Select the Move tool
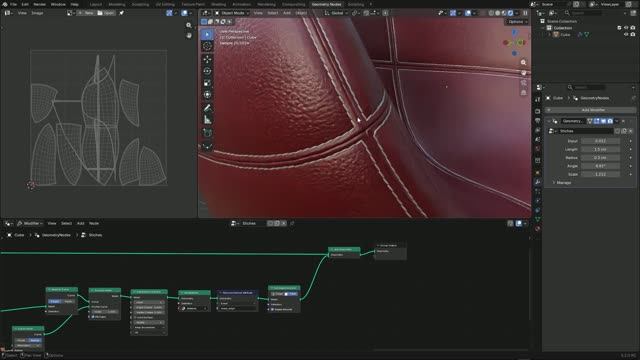 [x=207, y=59]
